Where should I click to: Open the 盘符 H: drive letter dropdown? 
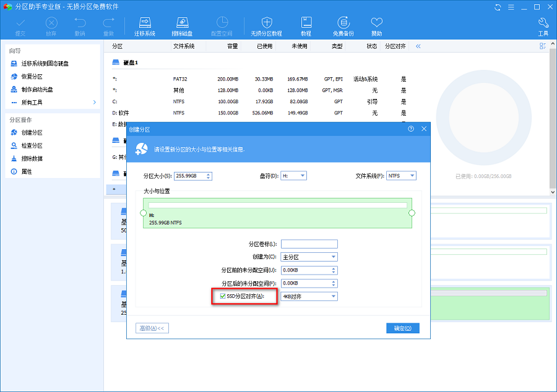[x=293, y=176]
